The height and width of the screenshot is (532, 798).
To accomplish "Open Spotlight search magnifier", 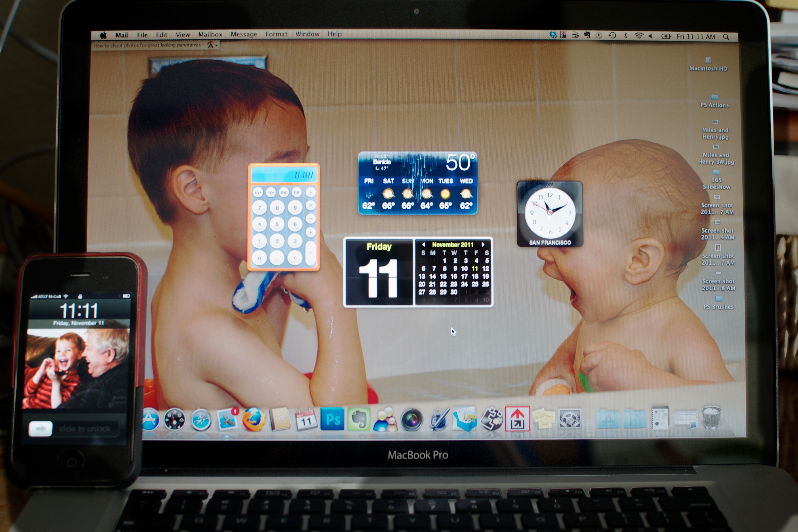I will [726, 37].
